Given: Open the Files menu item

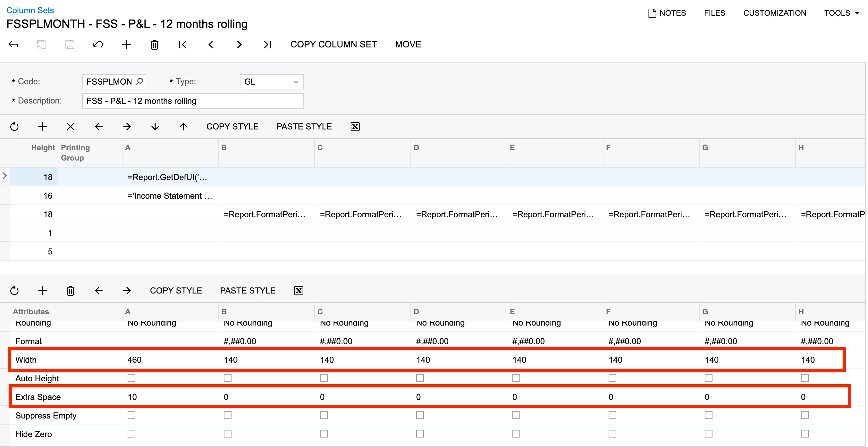Looking at the screenshot, I should click(x=714, y=13).
